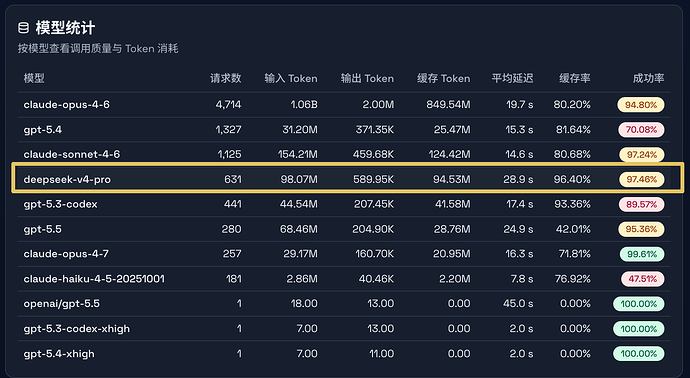
Task: Click the 96.40% cache rate value
Action: tap(572, 180)
